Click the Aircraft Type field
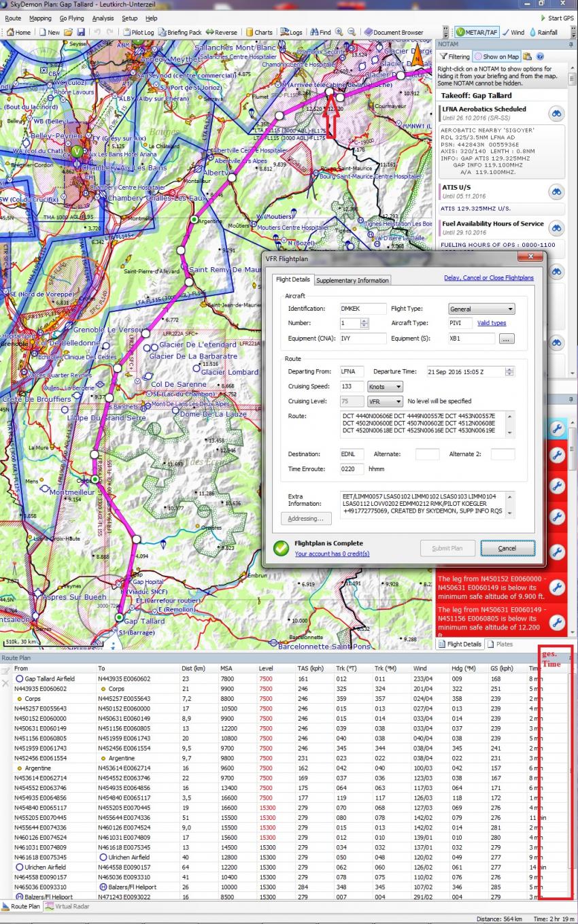This screenshot has height=924, width=578. coord(460,324)
